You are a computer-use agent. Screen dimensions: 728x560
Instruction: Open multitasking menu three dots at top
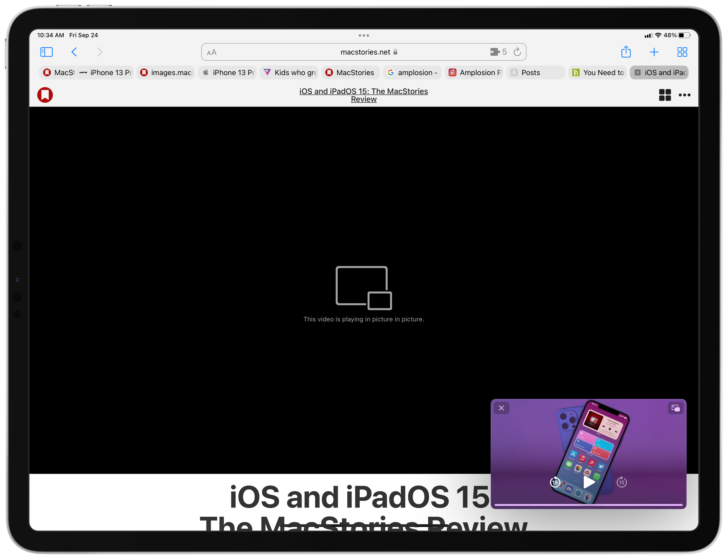pyautogui.click(x=364, y=36)
